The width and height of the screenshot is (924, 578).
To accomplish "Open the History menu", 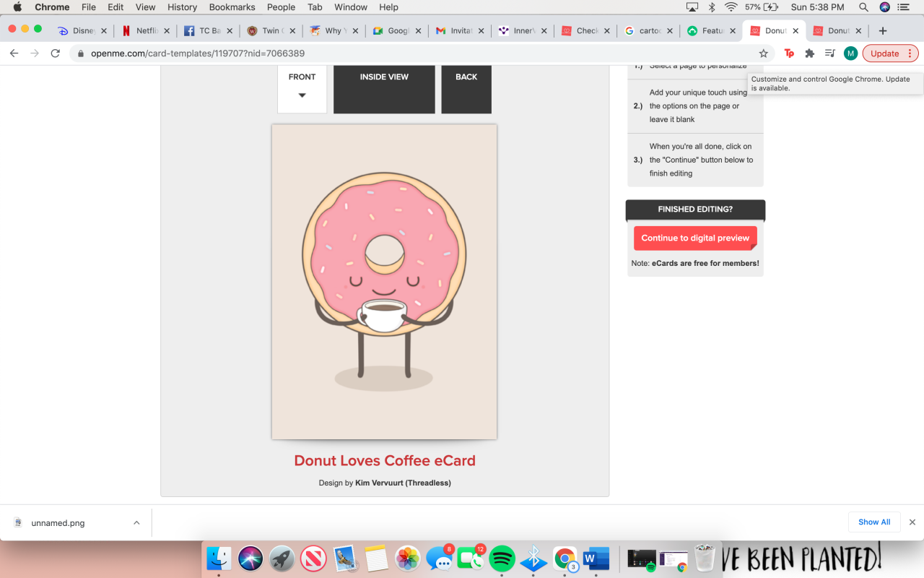I will (182, 7).
